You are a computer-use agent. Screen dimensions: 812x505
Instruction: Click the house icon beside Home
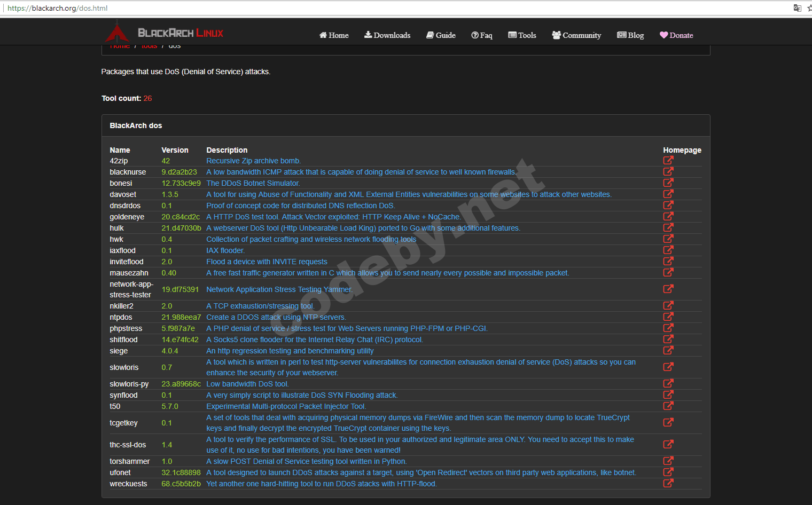(322, 35)
